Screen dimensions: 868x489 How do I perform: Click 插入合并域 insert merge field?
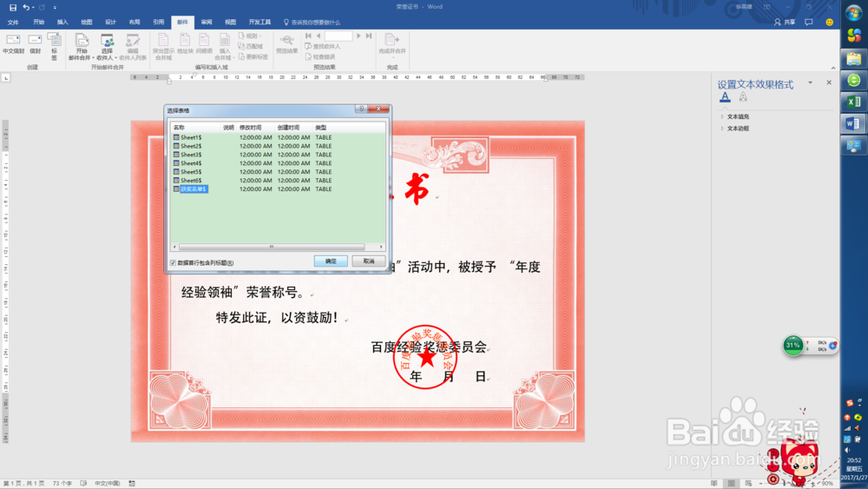pos(224,47)
